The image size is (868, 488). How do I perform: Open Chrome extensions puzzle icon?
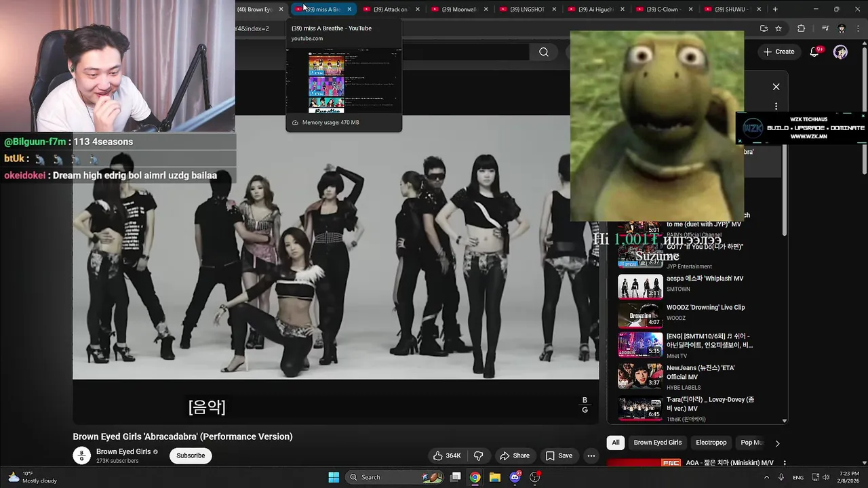801,28
